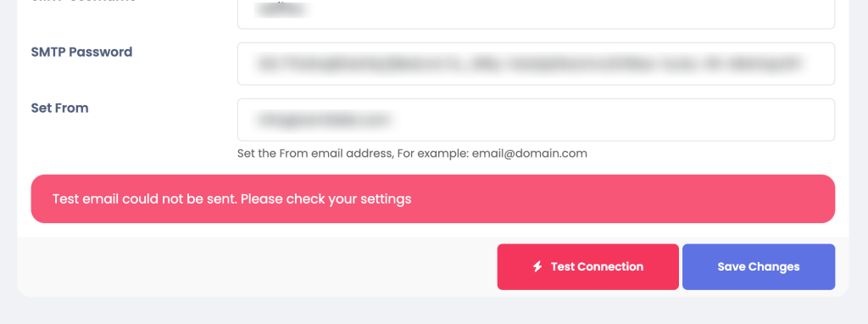Focus the SMTP Password input field

[x=536, y=64]
